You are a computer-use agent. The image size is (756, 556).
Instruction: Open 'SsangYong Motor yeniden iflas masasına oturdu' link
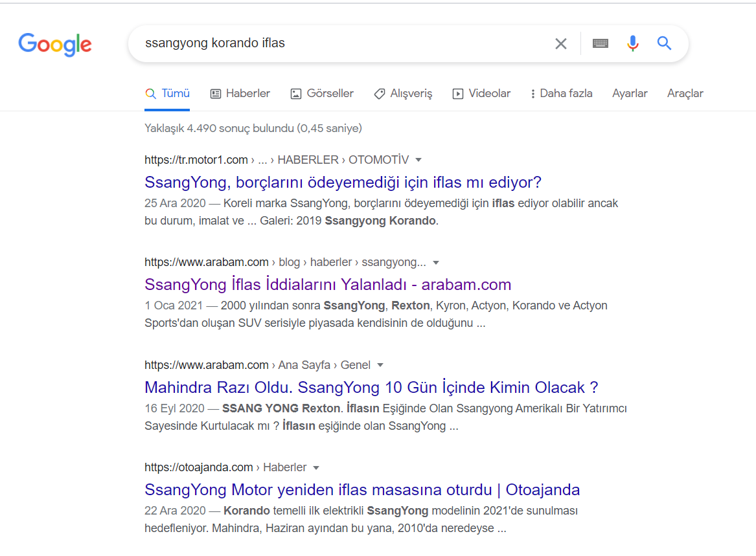[x=362, y=489]
